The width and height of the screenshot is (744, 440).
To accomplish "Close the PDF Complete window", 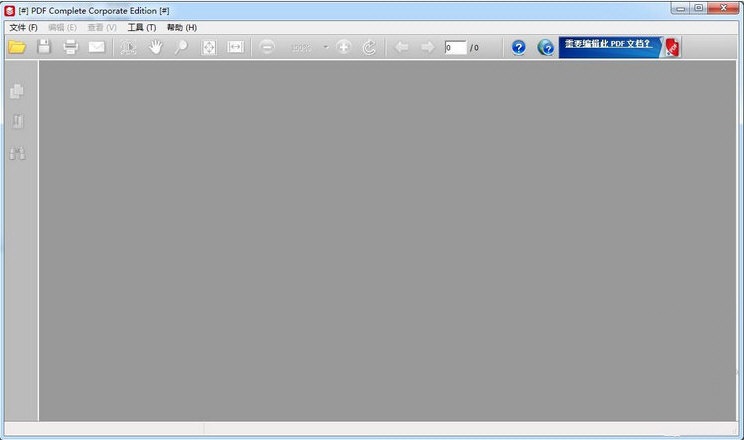I will (x=723, y=8).
